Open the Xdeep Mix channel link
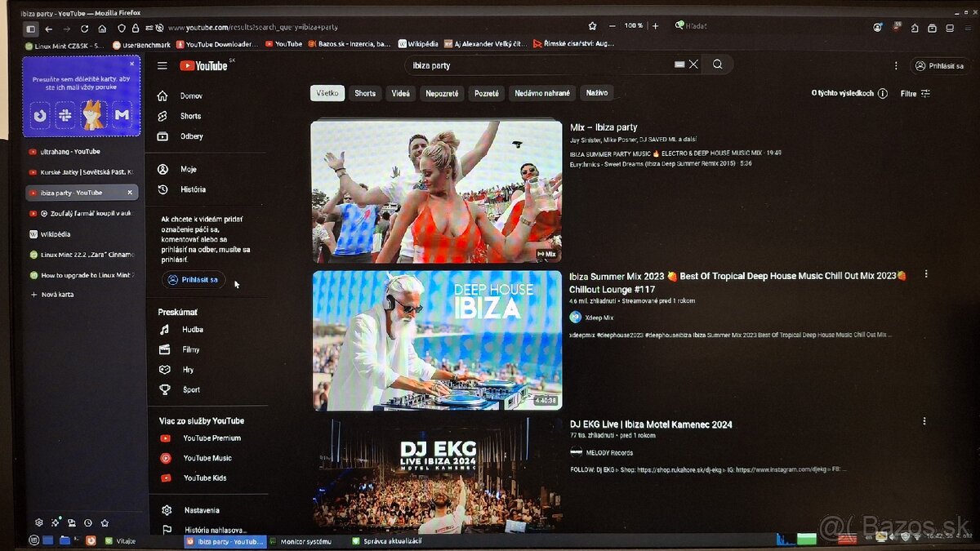This screenshot has width=980, height=551. [x=599, y=317]
